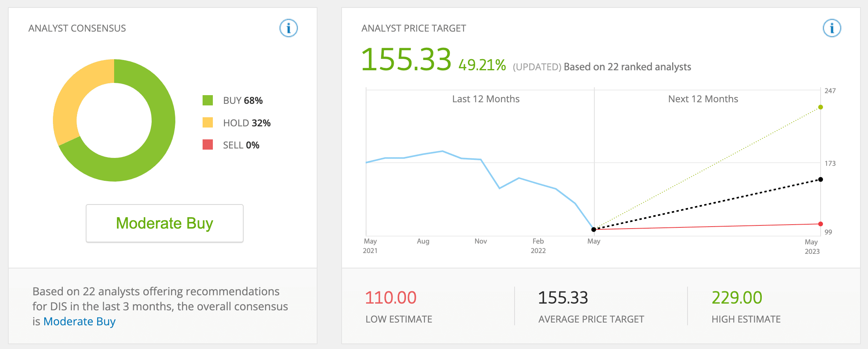The height and width of the screenshot is (349, 868).
Task: Click the yellow HOLD legend swatch
Action: point(208,123)
